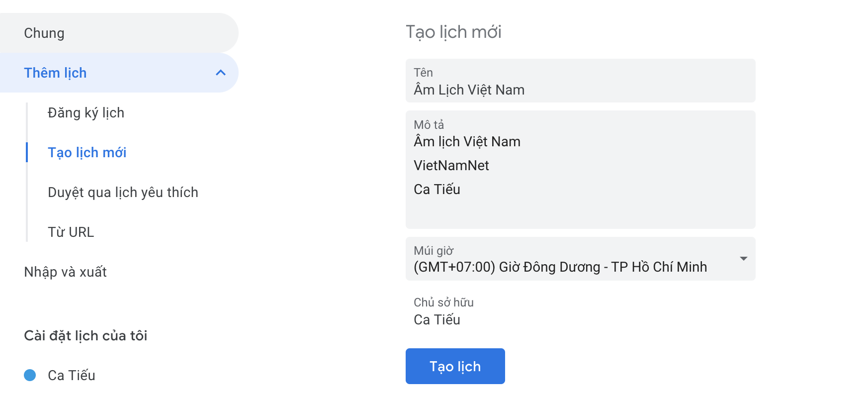Open the Chung settings section
The width and height of the screenshot is (868, 404).
coord(44,33)
